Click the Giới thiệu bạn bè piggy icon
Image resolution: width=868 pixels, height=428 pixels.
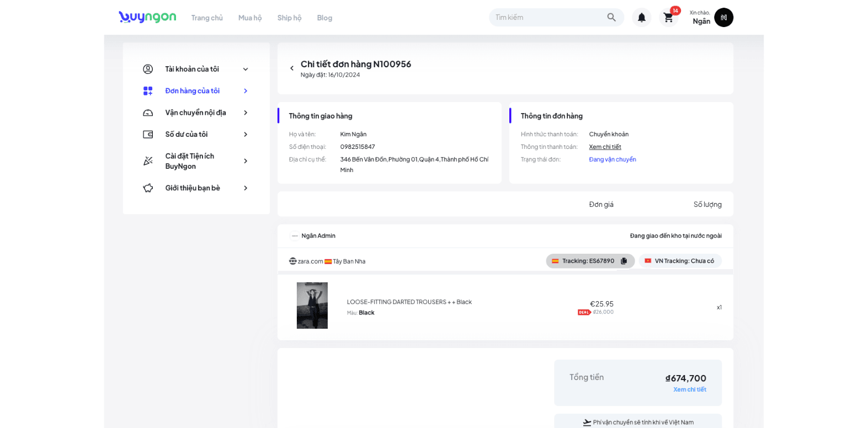pyautogui.click(x=148, y=188)
